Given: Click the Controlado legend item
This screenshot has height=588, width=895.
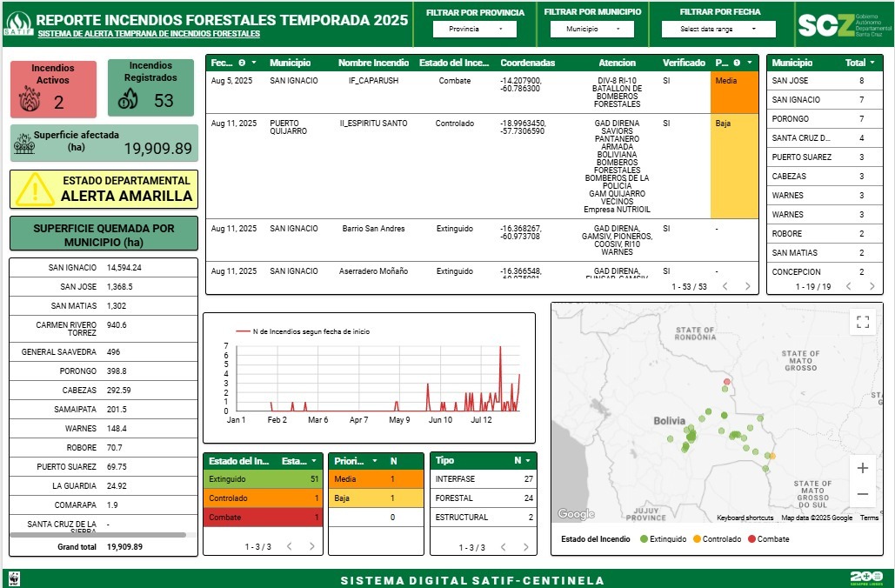Looking at the screenshot, I should (x=717, y=539).
